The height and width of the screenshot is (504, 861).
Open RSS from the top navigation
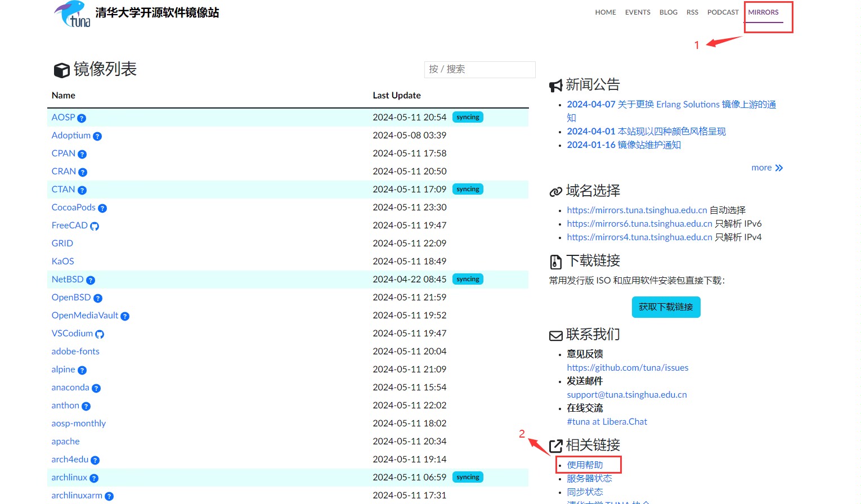[692, 12]
